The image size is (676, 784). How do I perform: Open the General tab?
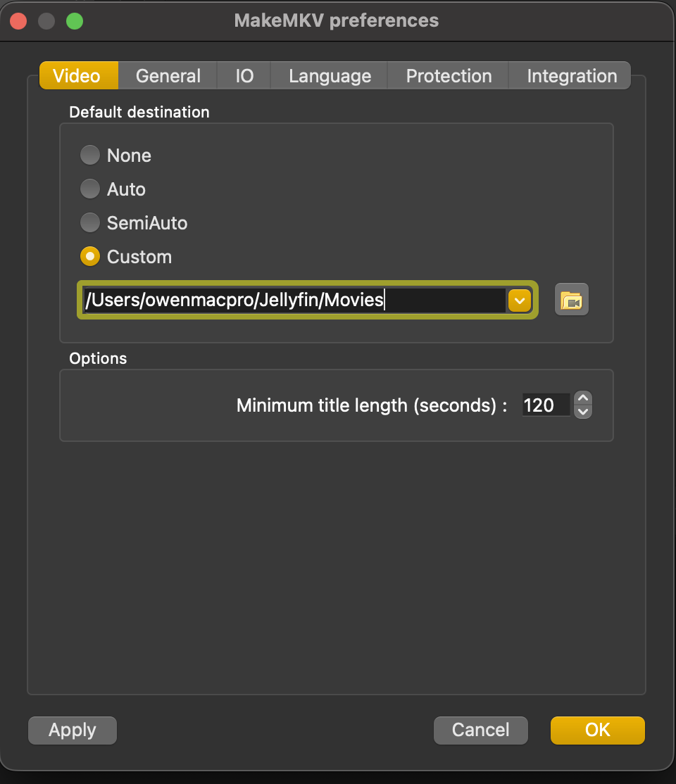[x=168, y=75]
